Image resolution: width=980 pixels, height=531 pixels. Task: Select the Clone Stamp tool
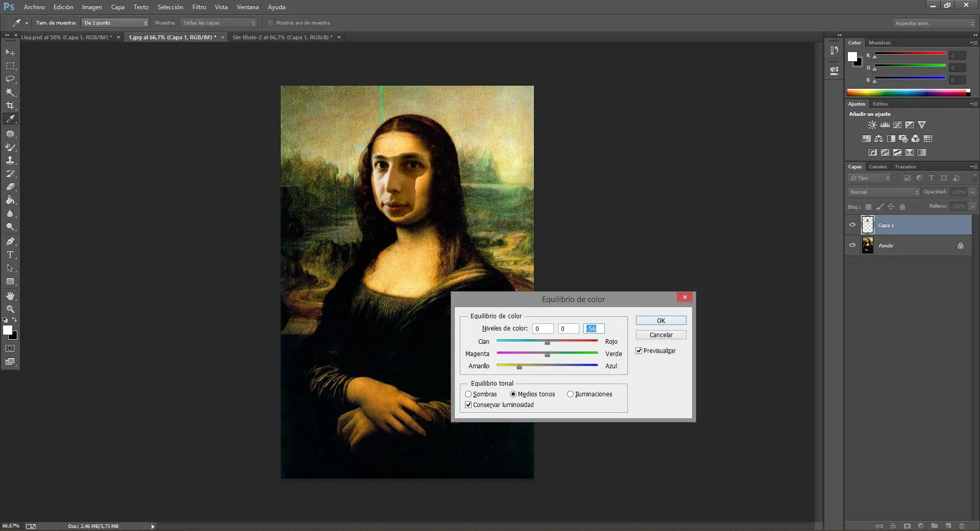point(10,160)
